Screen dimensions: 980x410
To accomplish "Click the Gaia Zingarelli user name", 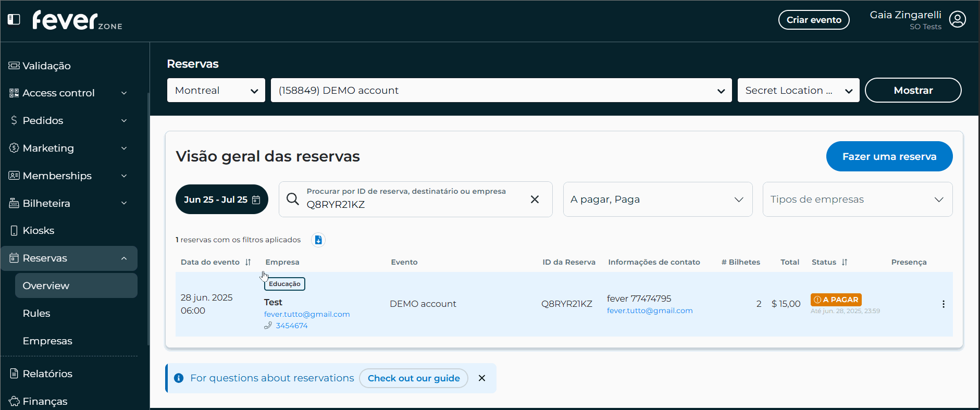I will [x=905, y=15].
